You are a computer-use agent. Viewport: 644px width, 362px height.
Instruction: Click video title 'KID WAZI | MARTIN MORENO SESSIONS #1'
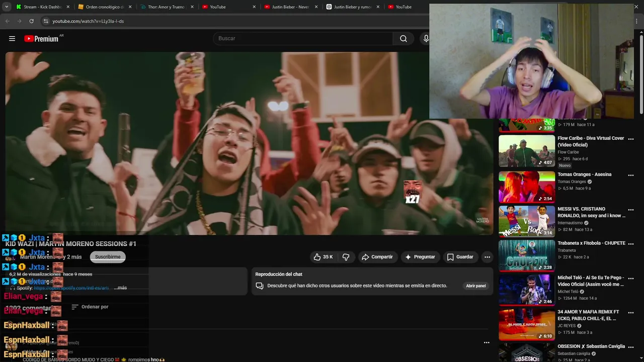pyautogui.click(x=71, y=244)
